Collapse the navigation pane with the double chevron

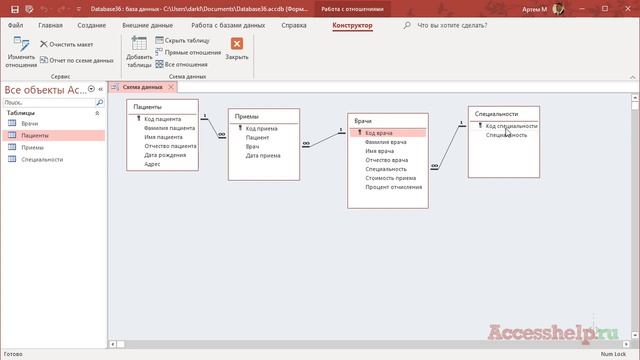pyautogui.click(x=100, y=89)
